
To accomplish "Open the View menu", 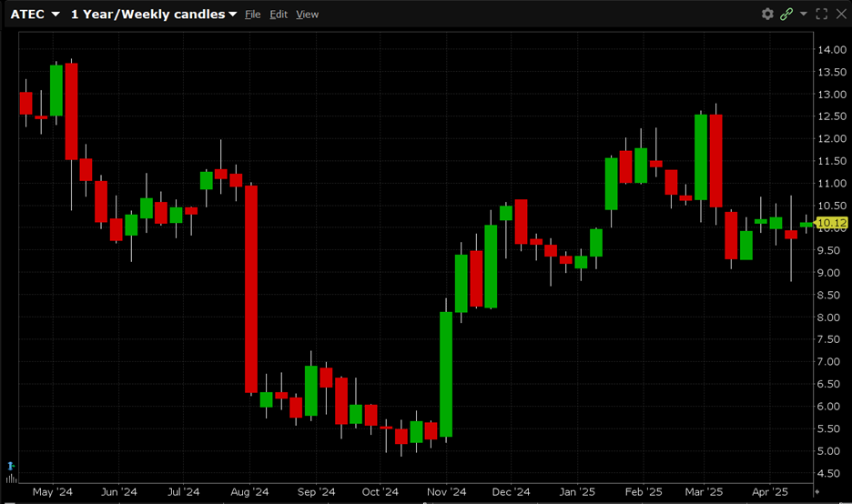I will click(x=307, y=15).
